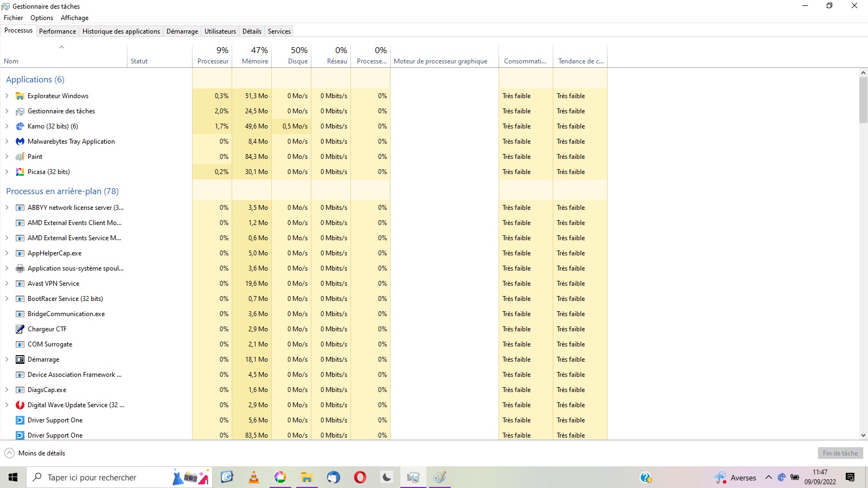This screenshot has width=868, height=488.
Task: Open the Utilisateurs tab
Action: pos(220,31)
